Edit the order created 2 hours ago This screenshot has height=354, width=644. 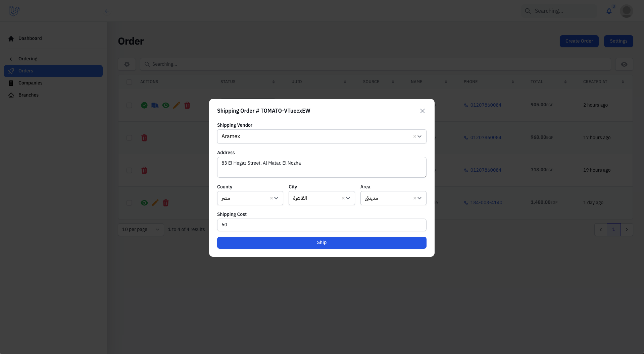[x=177, y=105]
